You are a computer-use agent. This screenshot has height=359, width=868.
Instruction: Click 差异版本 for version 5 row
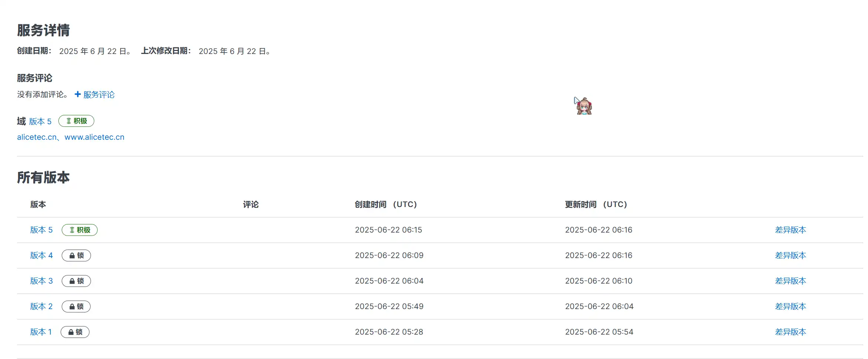(790, 230)
